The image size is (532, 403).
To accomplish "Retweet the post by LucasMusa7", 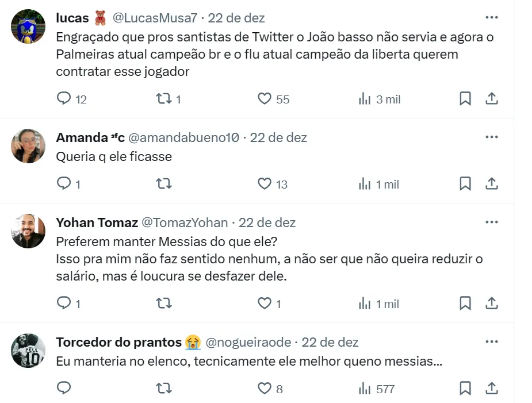I will coord(164,99).
